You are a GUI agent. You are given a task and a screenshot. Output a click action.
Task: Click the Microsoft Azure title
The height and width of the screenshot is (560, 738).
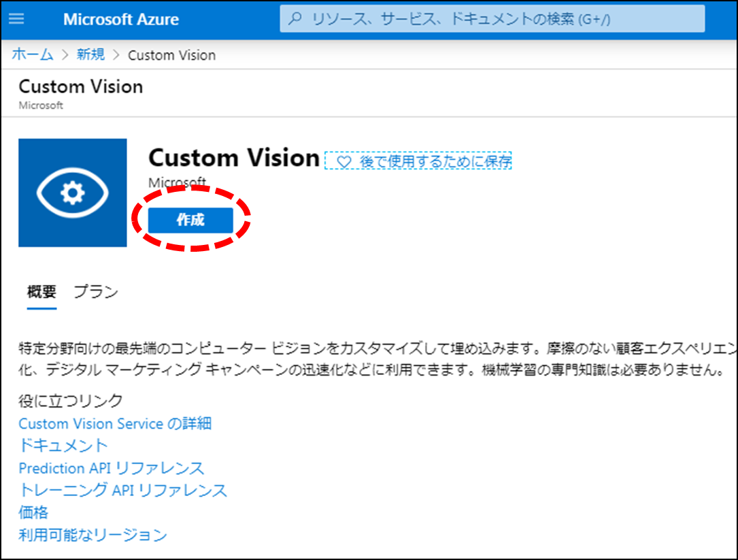coord(121,19)
